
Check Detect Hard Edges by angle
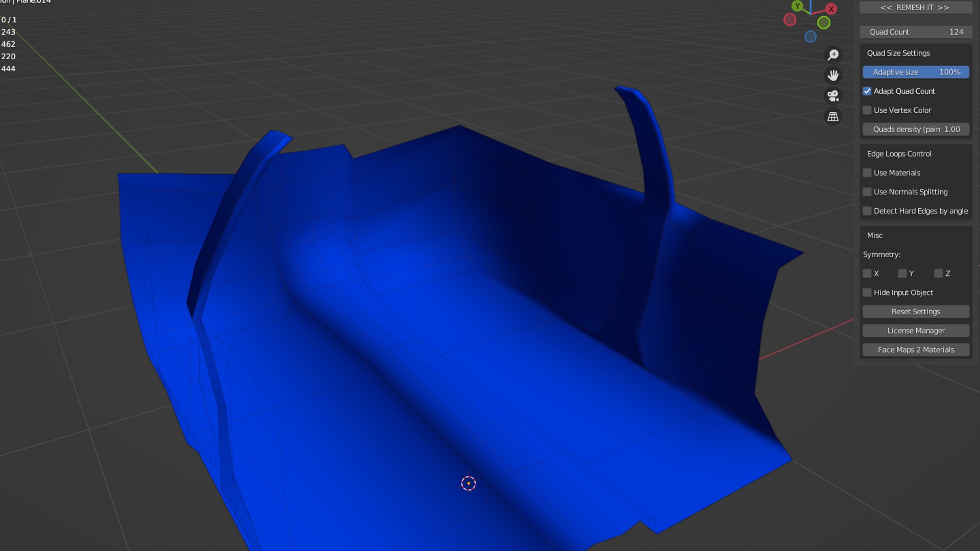click(867, 211)
